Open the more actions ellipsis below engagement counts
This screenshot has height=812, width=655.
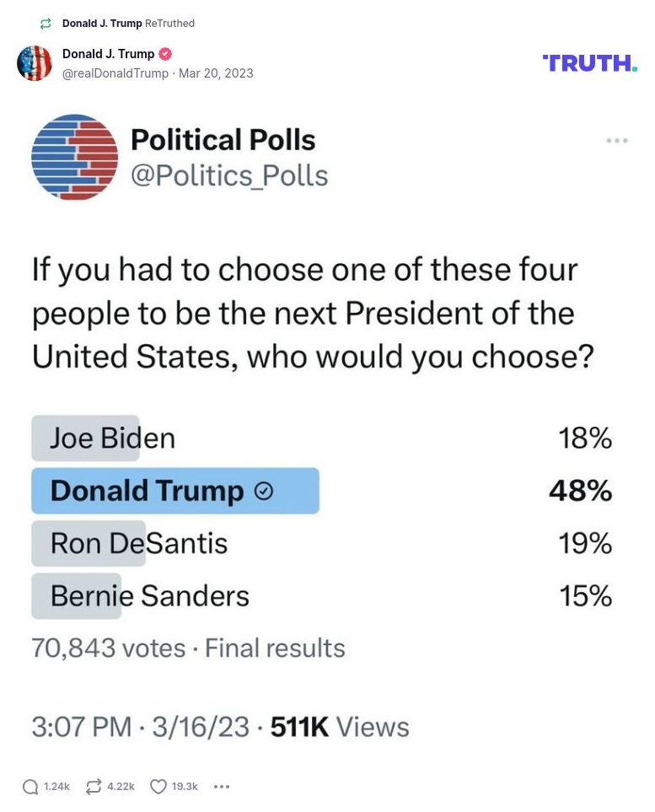[221, 786]
